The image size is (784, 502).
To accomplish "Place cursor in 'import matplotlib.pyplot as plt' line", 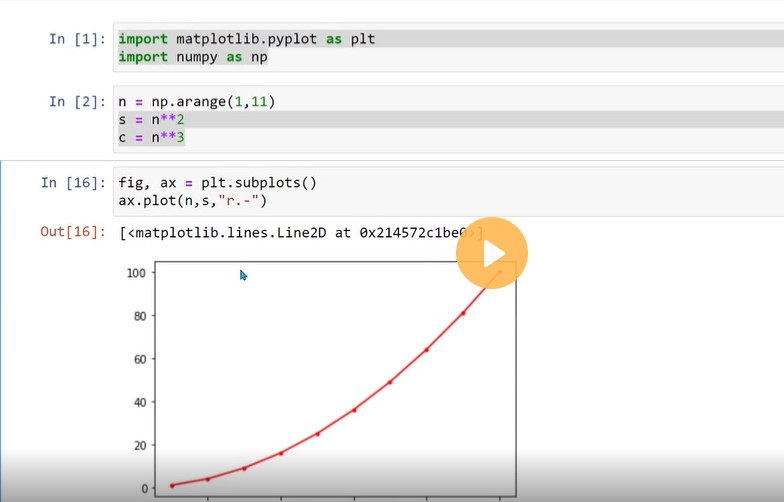I will pos(246,39).
